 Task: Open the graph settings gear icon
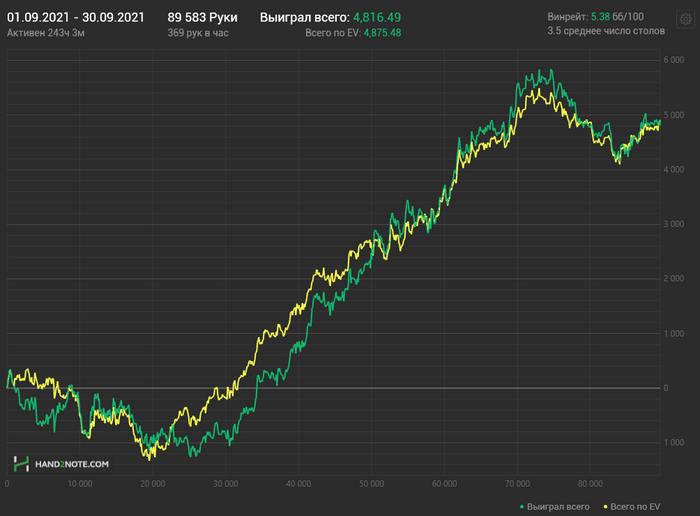(685, 19)
